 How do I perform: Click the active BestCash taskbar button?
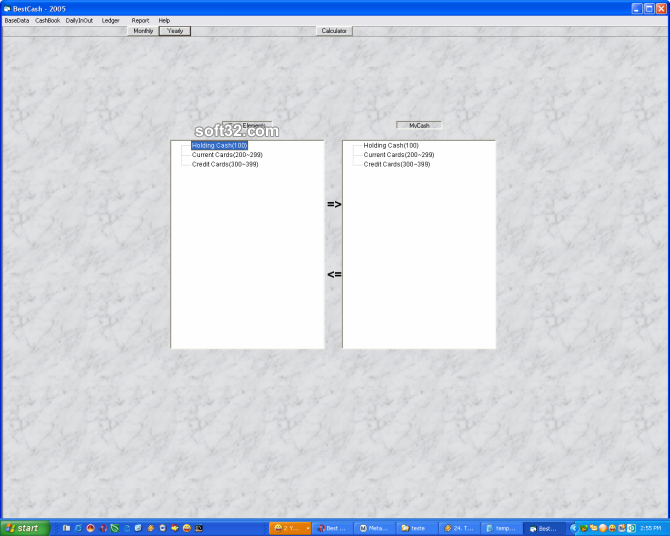544,528
